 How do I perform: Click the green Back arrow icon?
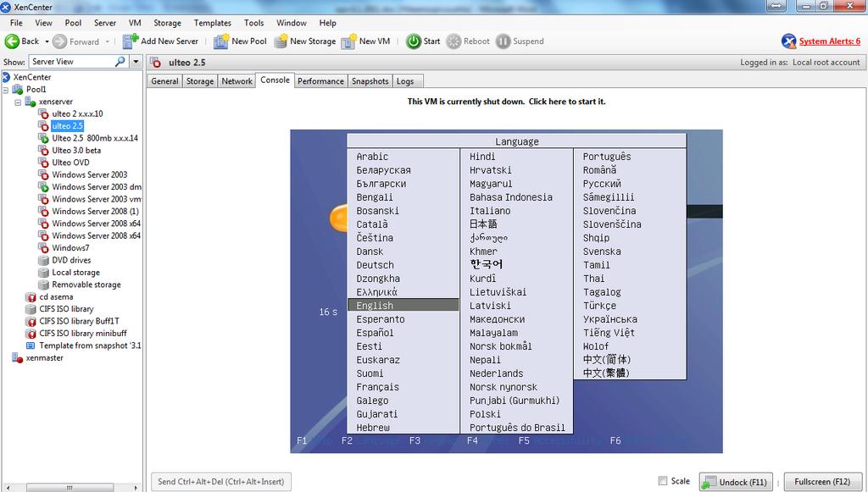(x=12, y=41)
